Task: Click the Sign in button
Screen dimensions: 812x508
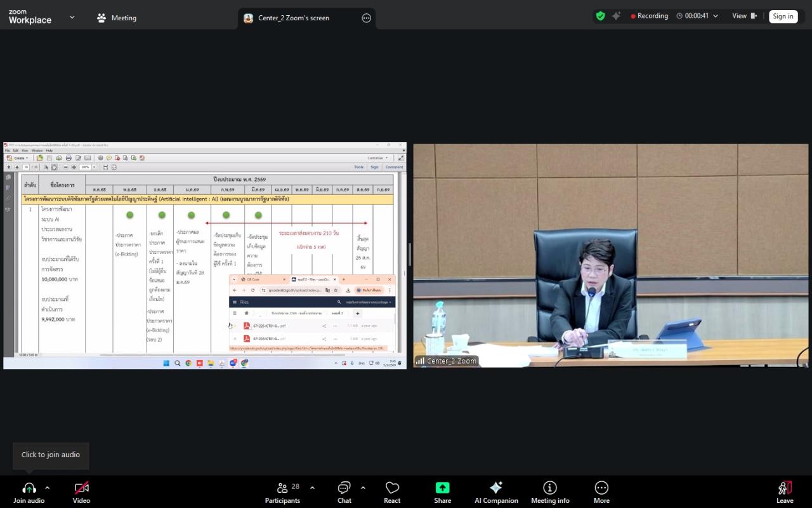Action: pos(783,17)
